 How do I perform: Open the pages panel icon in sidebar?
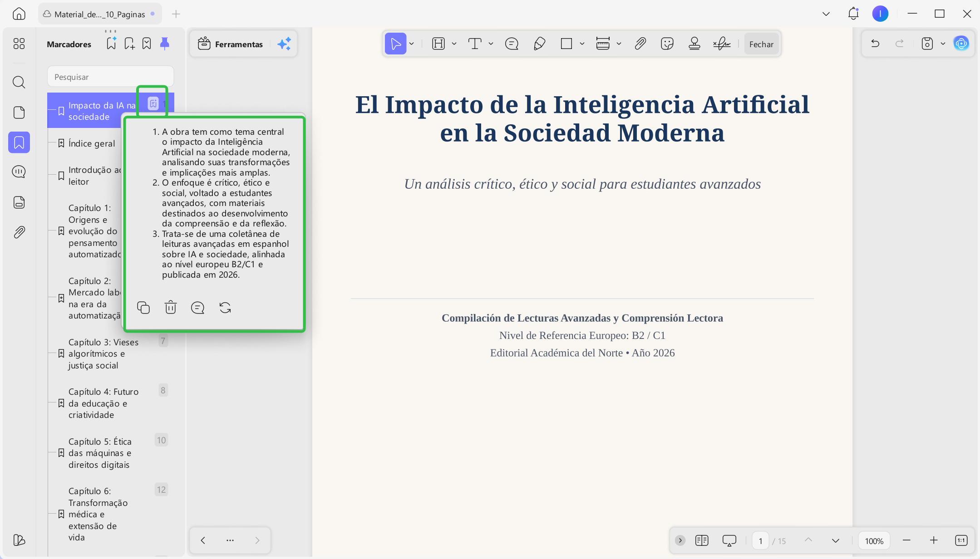pyautogui.click(x=19, y=113)
